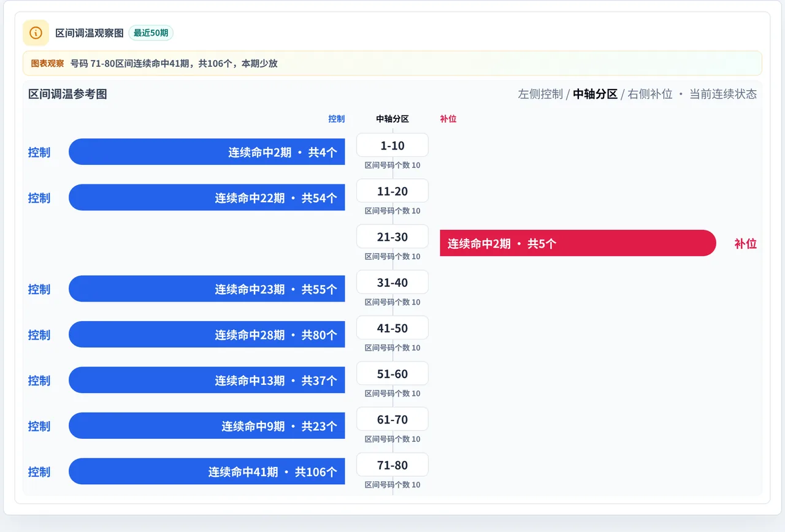This screenshot has height=532, width=785.
Task: Click the blue bar 连续命中22期 · 共54个
Action: (207, 197)
